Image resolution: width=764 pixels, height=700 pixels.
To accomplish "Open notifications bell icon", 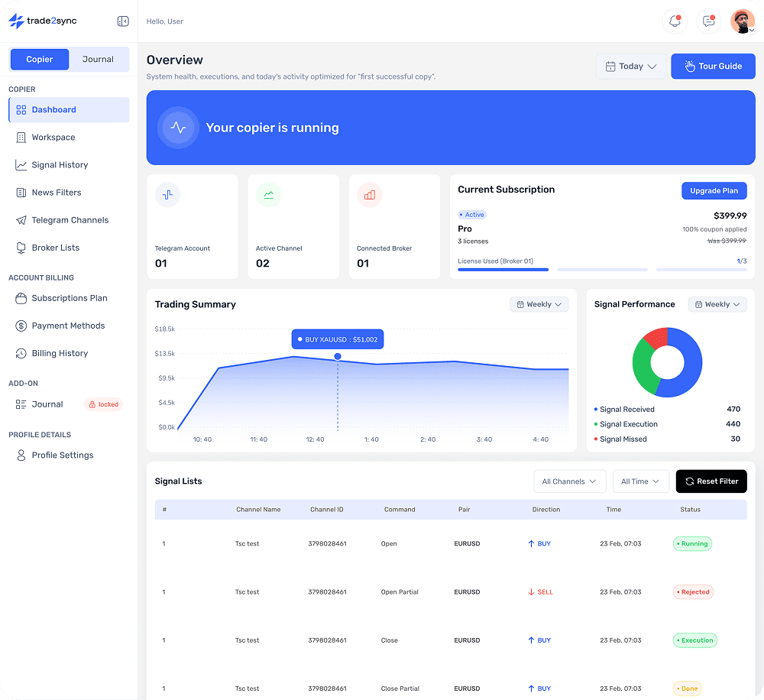I will click(675, 21).
